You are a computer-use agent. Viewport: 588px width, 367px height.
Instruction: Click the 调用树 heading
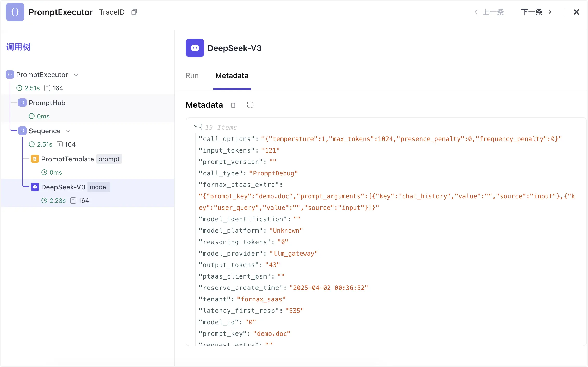point(18,47)
